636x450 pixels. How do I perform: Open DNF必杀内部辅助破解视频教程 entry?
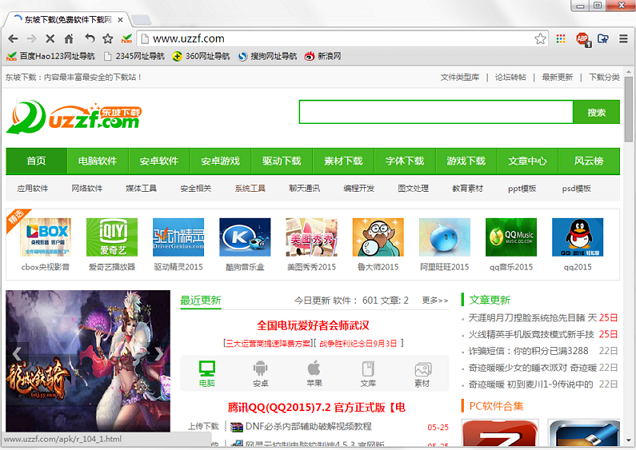309,426
